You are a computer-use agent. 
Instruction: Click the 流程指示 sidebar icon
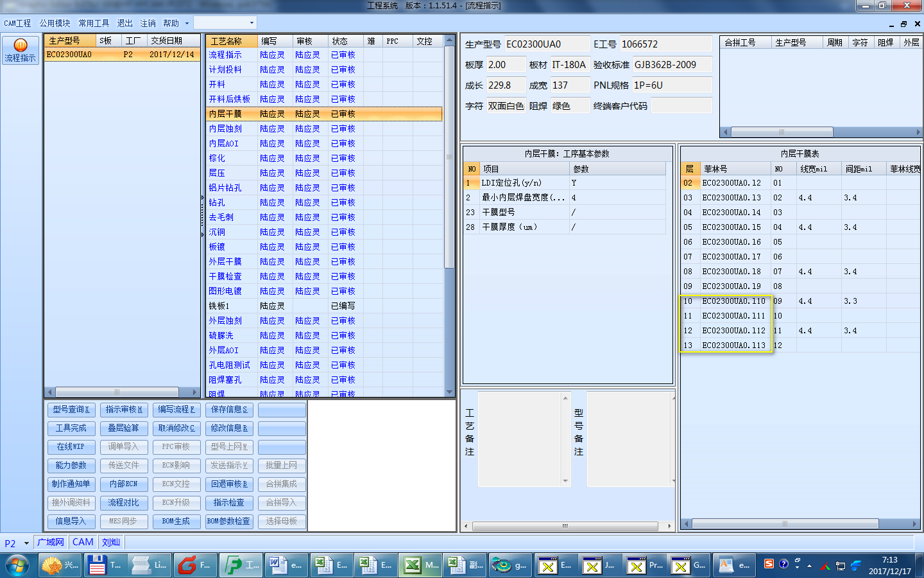[x=20, y=50]
